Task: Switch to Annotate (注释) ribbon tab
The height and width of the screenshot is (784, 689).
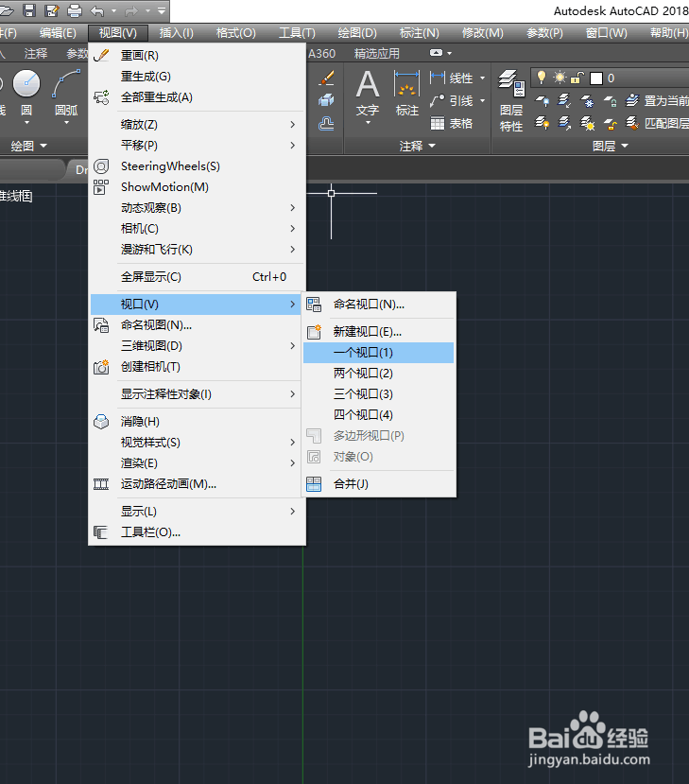Action: (36, 54)
